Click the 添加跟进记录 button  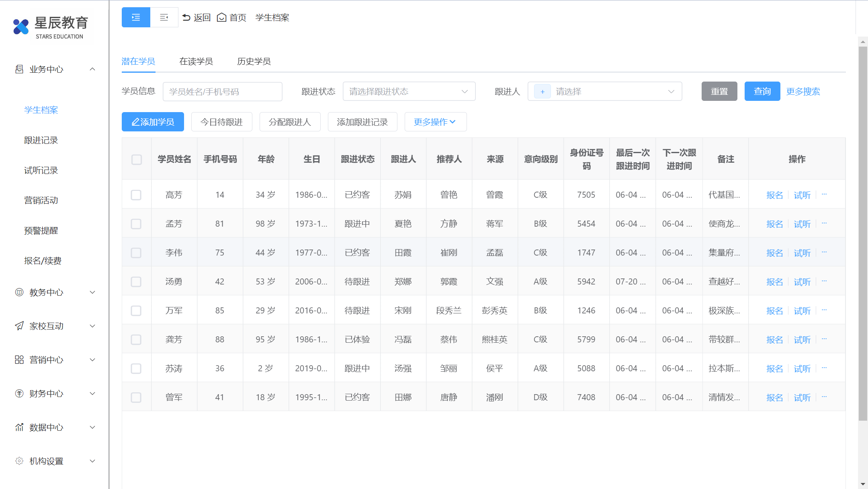point(362,122)
